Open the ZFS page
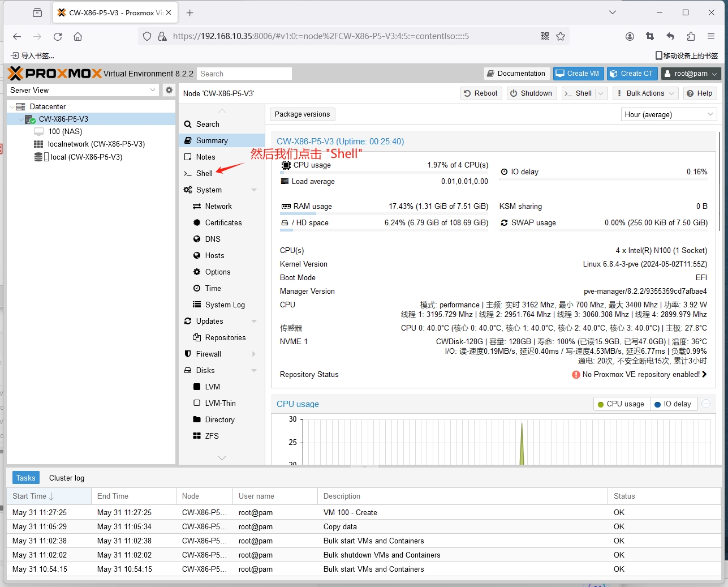728x587 pixels. coord(212,436)
